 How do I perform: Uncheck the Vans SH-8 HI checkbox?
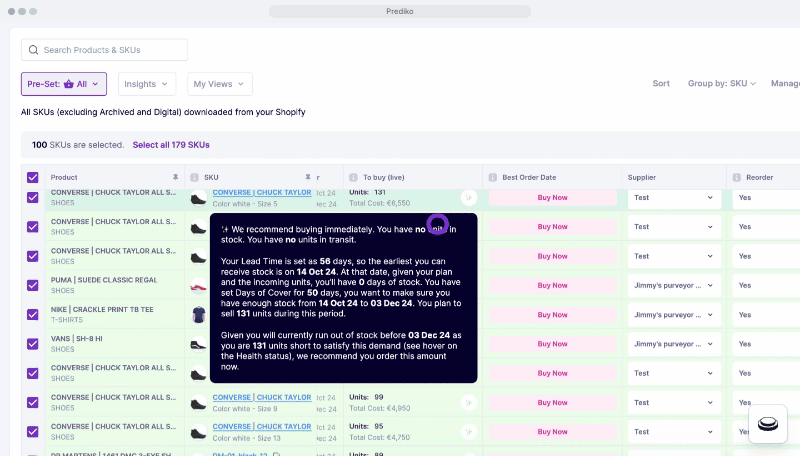coord(33,344)
